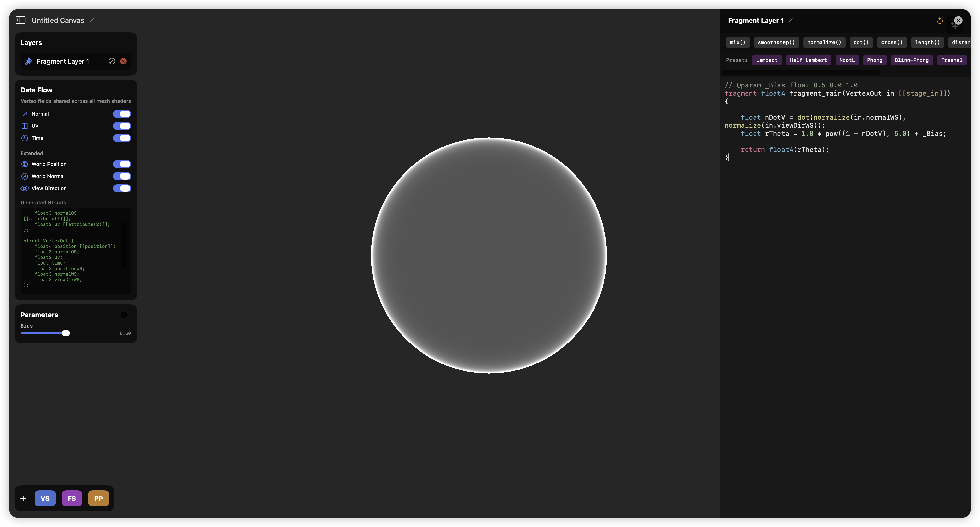This screenshot has height=527, width=980.
Task: Add a vertex shader with VS button
Action: (45, 498)
